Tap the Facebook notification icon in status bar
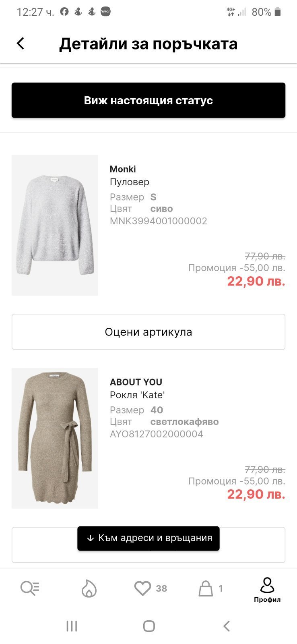 [x=64, y=12]
